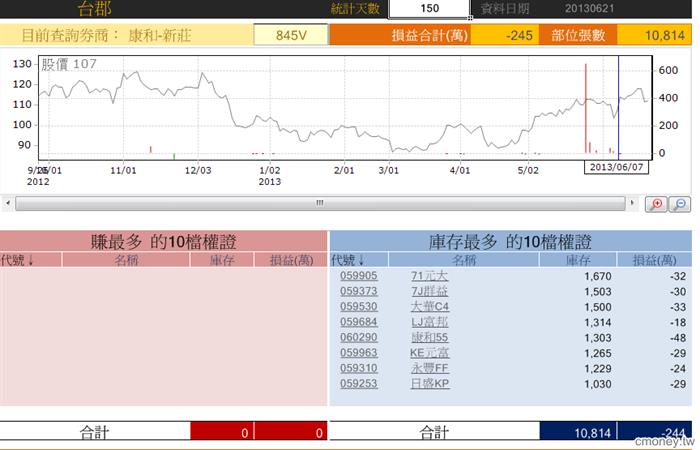700x450 pixels.
Task: Open warrant code 059684 link
Action: pos(358,321)
